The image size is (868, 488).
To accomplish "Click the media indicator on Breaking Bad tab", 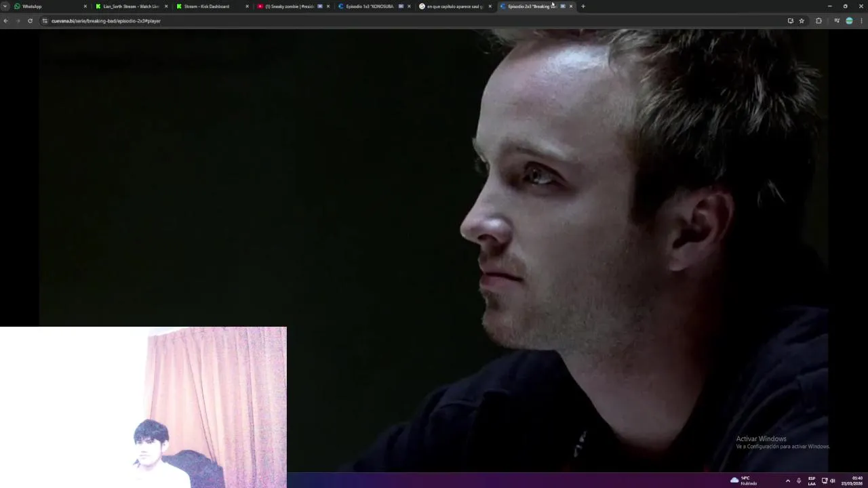I will point(563,6).
